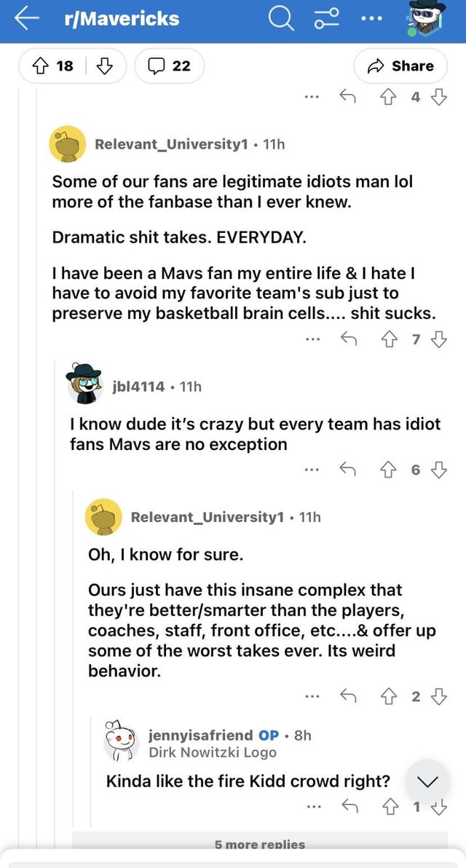
Task: Share this post
Action: tap(401, 66)
